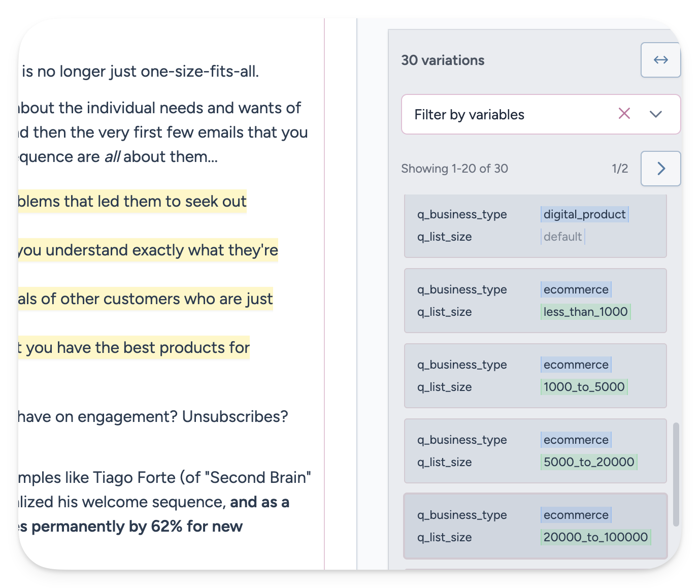
Task: Click highlighted text 'you understand exactly what they're'
Action: coord(148,250)
